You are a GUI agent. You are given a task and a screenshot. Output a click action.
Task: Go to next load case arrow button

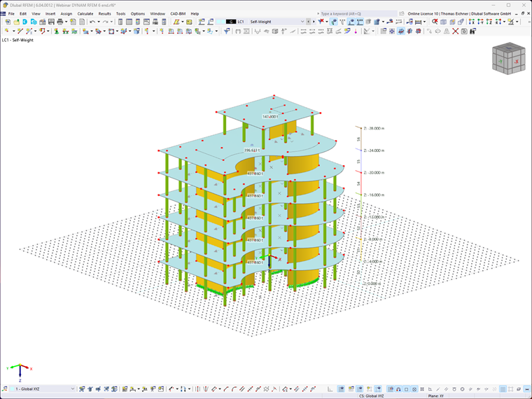coord(314,22)
